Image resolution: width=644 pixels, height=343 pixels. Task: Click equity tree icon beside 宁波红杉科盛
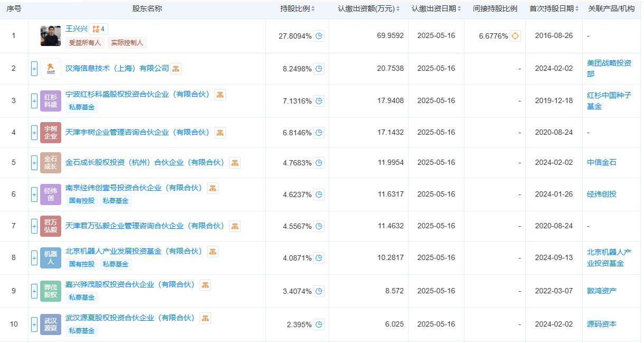(x=220, y=95)
